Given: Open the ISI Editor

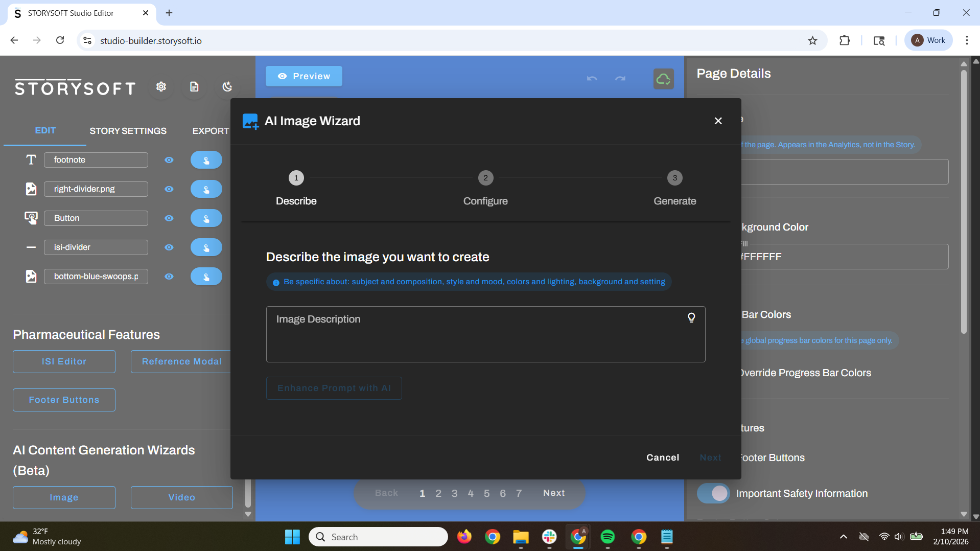Looking at the screenshot, I should click(x=63, y=361).
